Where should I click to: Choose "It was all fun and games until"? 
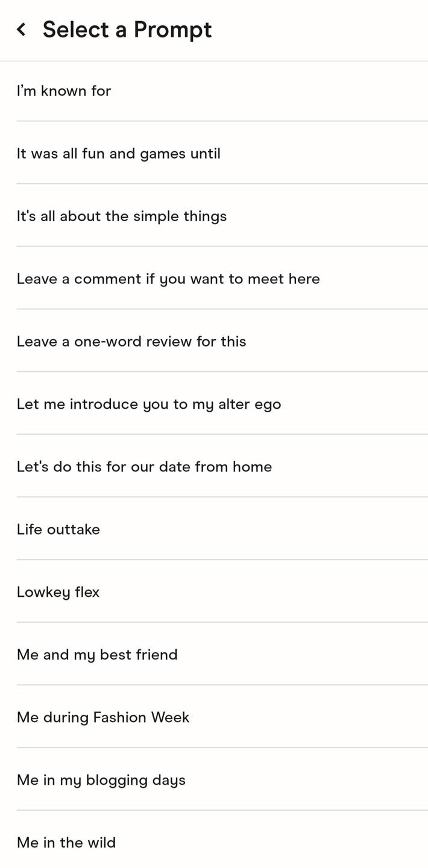(x=214, y=153)
